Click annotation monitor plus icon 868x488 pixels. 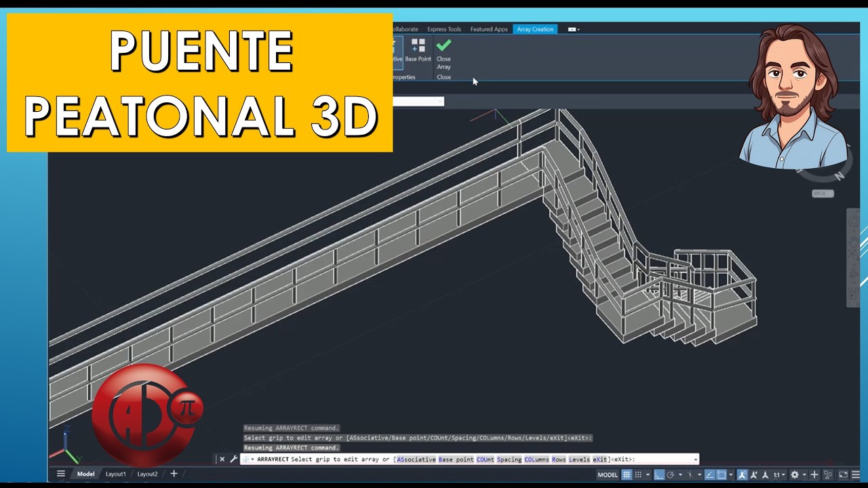tap(814, 474)
